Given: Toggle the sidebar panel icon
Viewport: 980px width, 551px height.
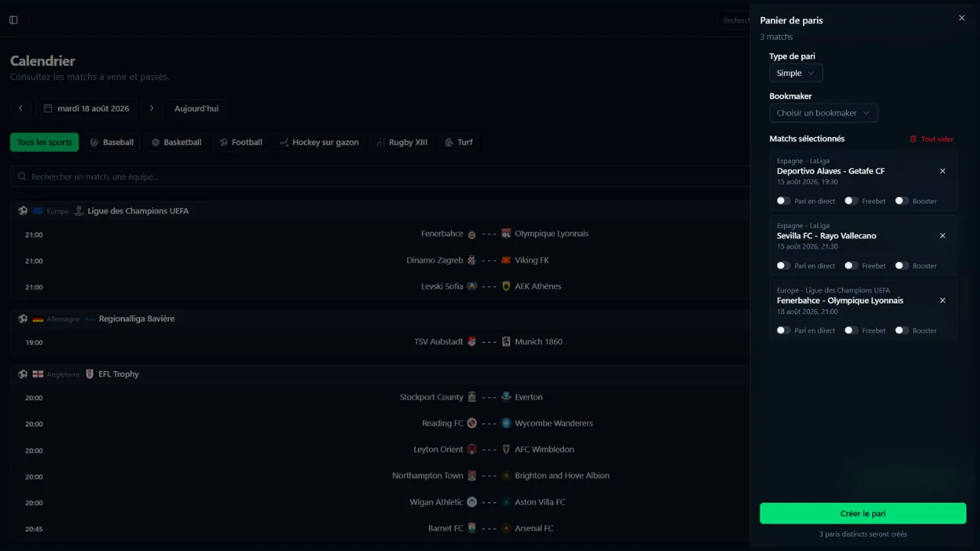Looking at the screenshot, I should tap(13, 20).
